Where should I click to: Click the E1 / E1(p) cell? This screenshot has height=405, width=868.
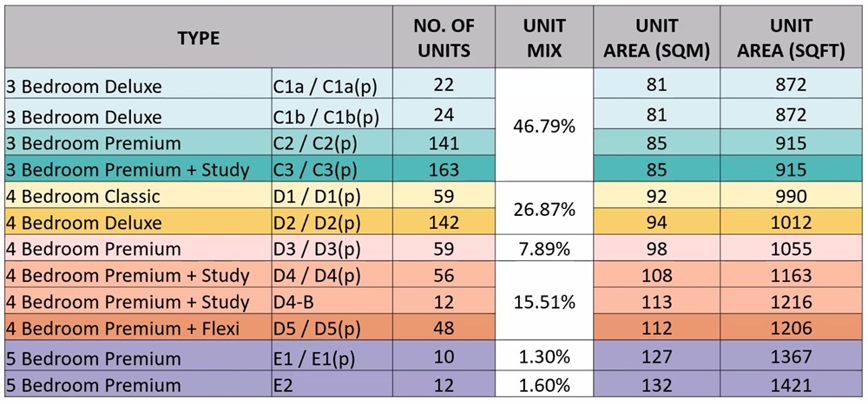point(331,357)
